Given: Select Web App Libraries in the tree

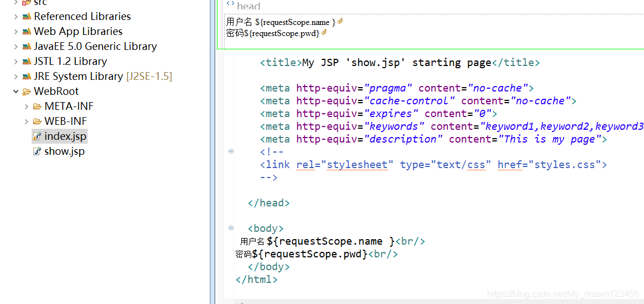Looking at the screenshot, I should click(78, 32).
